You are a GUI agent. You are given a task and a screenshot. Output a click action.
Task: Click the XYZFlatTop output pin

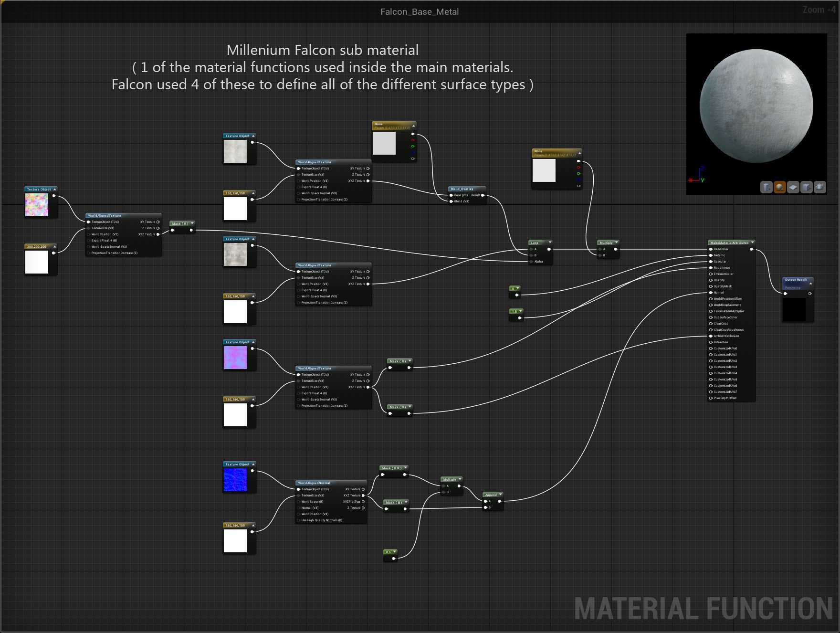tap(363, 502)
